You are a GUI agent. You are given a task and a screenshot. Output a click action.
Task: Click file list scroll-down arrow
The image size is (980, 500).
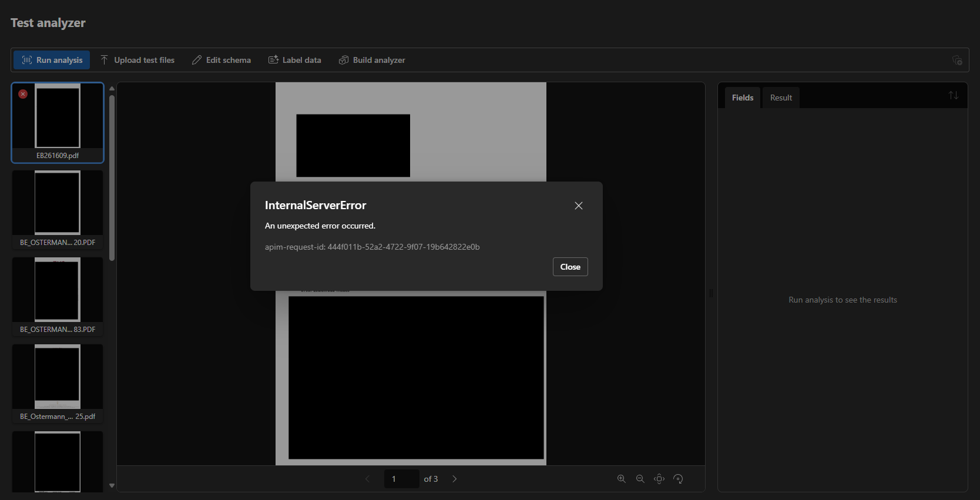112,486
